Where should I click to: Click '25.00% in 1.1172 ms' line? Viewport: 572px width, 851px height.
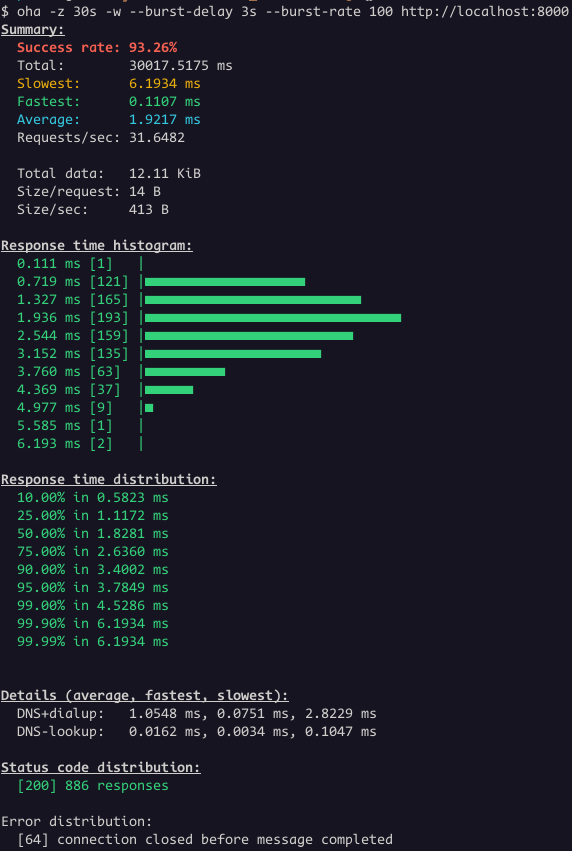pyautogui.click(x=93, y=515)
